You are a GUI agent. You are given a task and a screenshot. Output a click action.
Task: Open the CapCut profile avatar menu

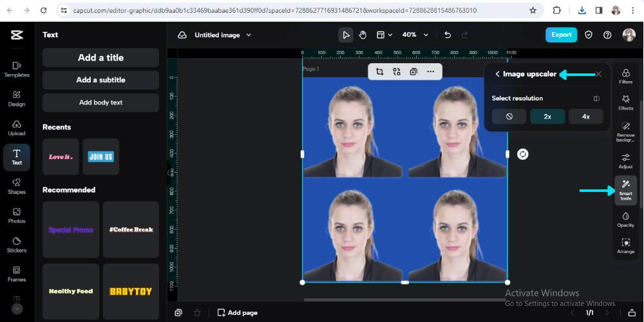tap(629, 35)
